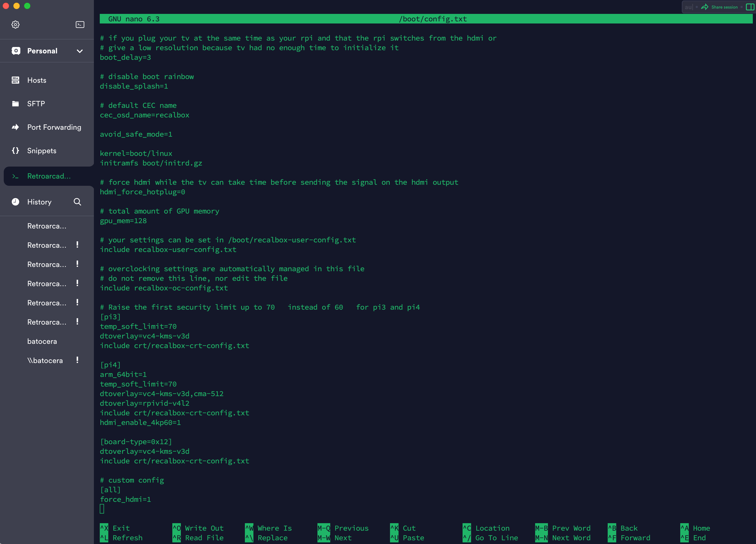
Task: Click the line 'include recalbox-oc-config.txt'
Action: (164, 288)
